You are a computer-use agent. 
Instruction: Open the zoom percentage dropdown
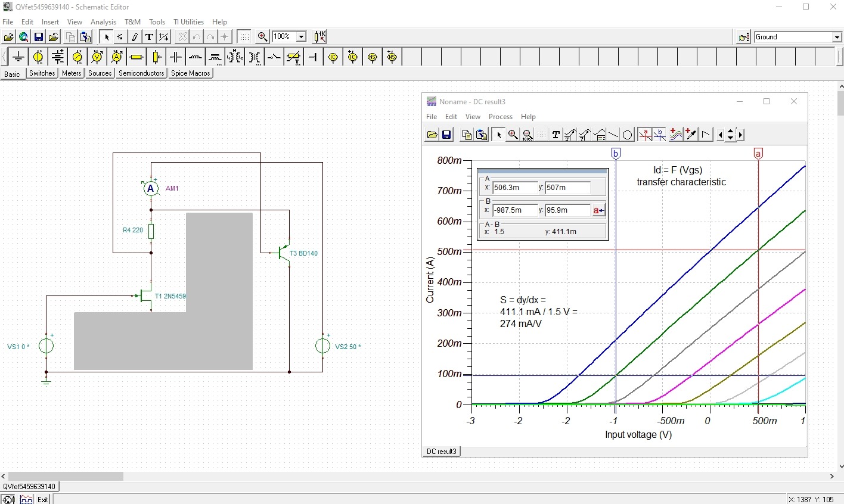point(301,37)
